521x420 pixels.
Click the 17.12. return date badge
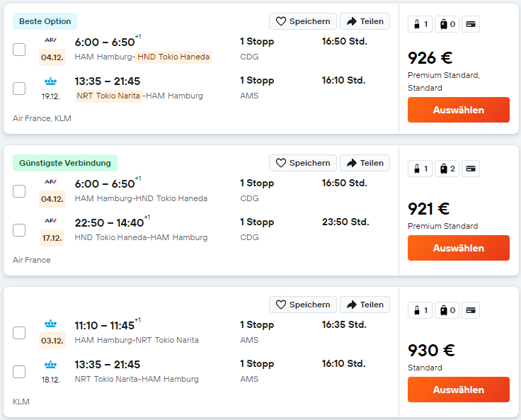coord(52,238)
